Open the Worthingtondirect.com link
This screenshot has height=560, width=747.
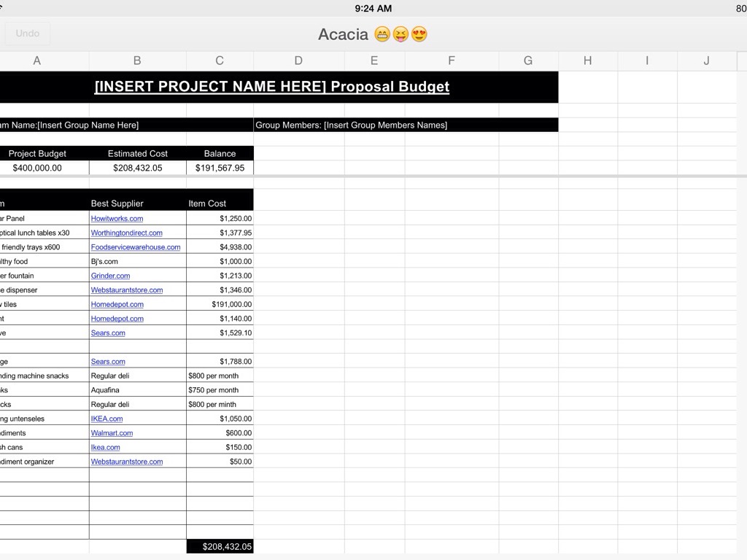[126, 233]
